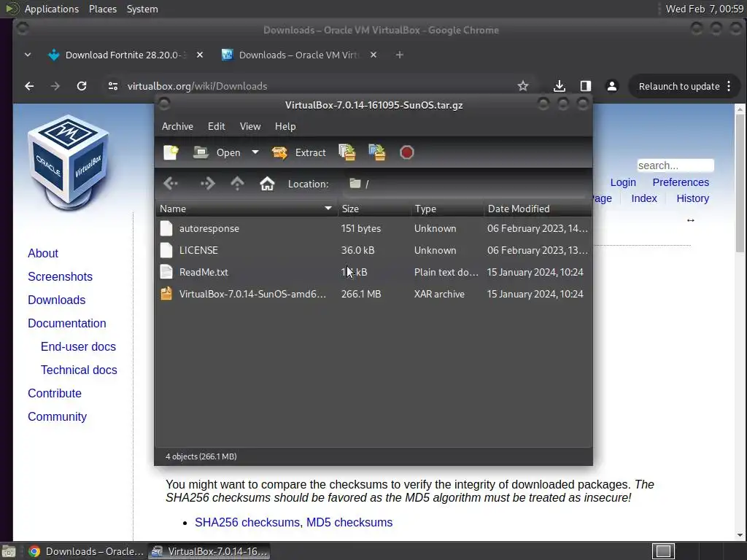
Task: Click the VirtualBox site search field
Action: coord(676,166)
